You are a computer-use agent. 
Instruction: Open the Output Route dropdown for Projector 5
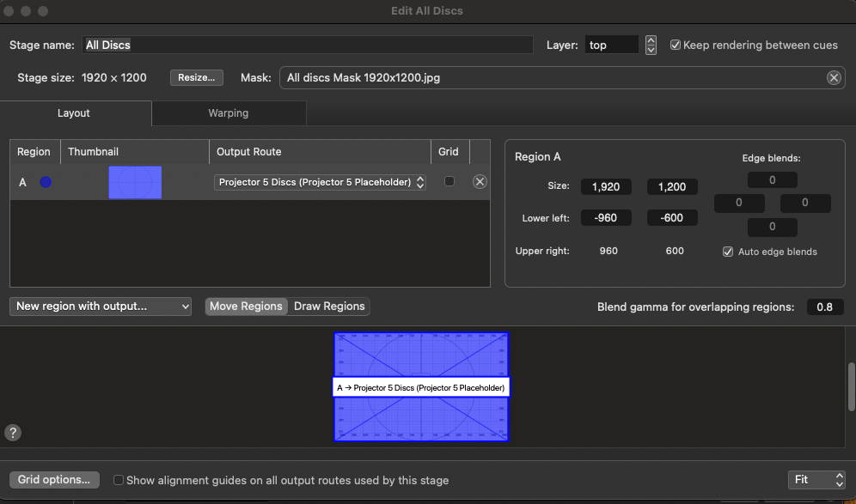pos(320,182)
